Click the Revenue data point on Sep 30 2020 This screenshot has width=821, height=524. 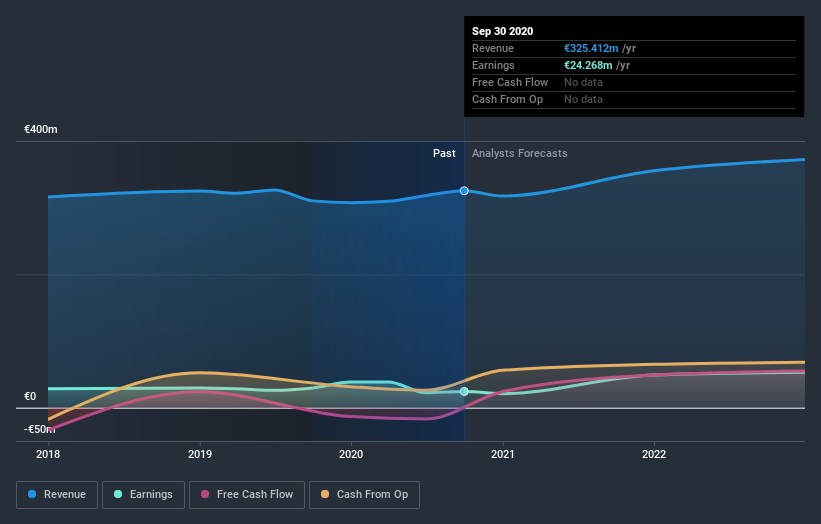(464, 191)
